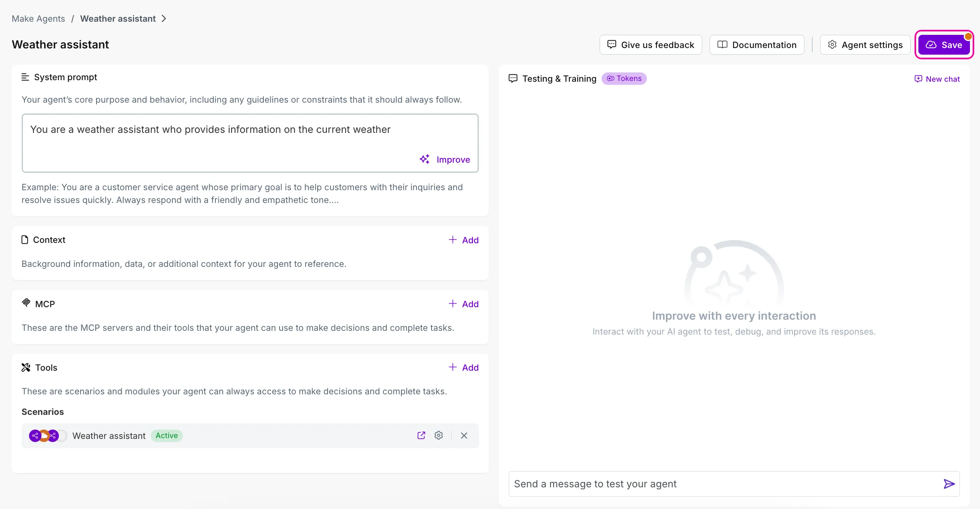The width and height of the screenshot is (980, 509).
Task: Click the test message input field
Action: pos(724,484)
